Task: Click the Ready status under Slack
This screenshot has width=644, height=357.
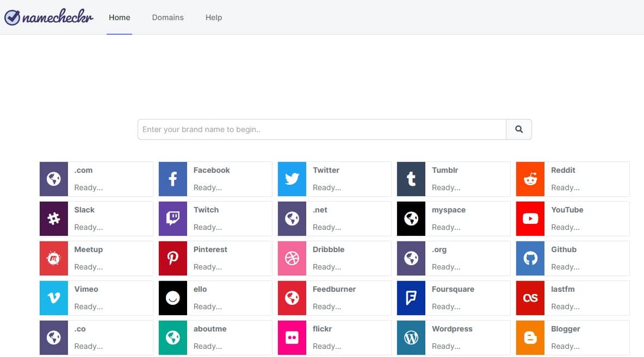Action: click(88, 227)
